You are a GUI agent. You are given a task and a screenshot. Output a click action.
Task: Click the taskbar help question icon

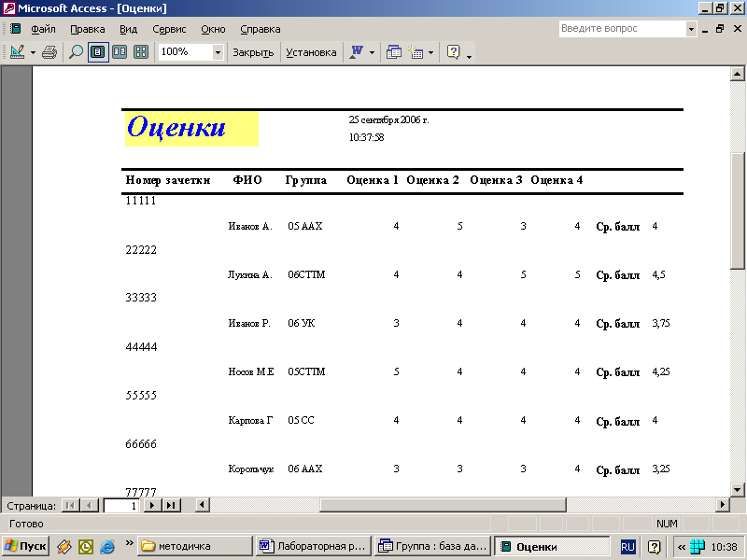[655, 547]
